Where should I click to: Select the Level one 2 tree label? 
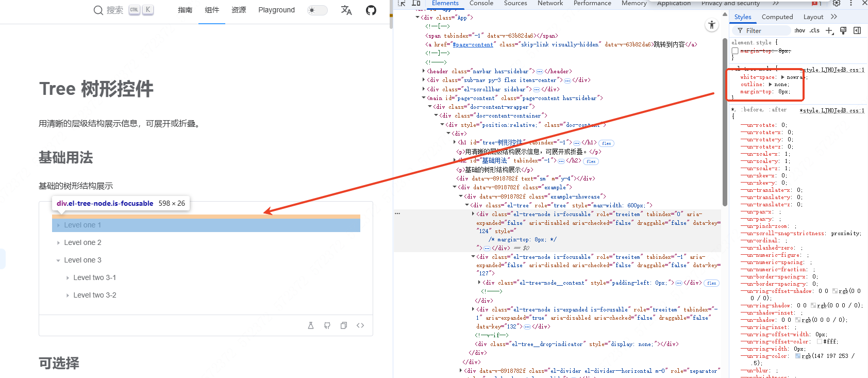tap(82, 242)
